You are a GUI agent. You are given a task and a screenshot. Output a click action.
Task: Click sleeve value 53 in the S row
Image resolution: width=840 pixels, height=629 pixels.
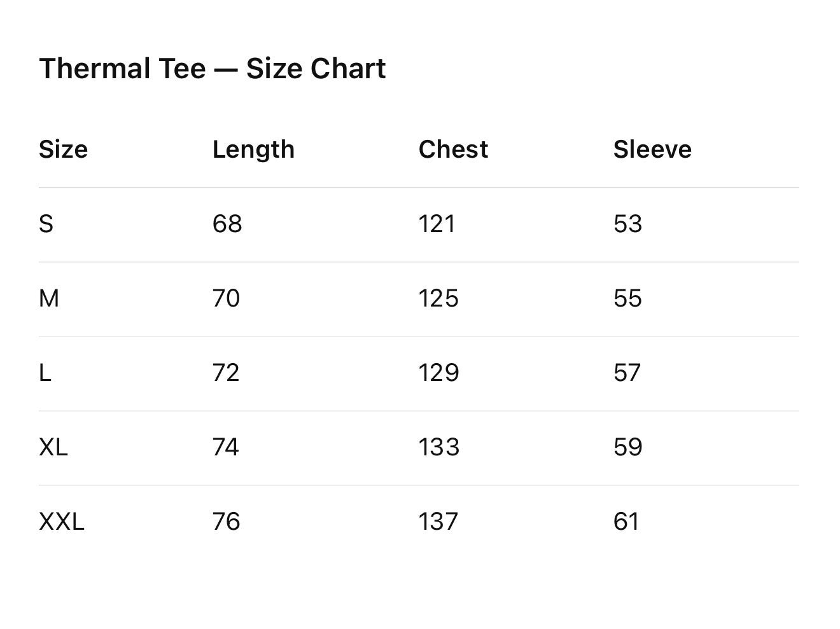[627, 224]
